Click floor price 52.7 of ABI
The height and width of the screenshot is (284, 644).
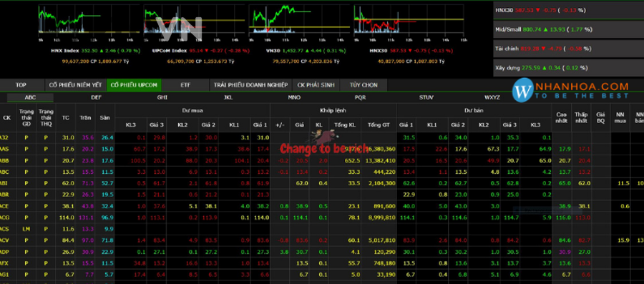107,183
